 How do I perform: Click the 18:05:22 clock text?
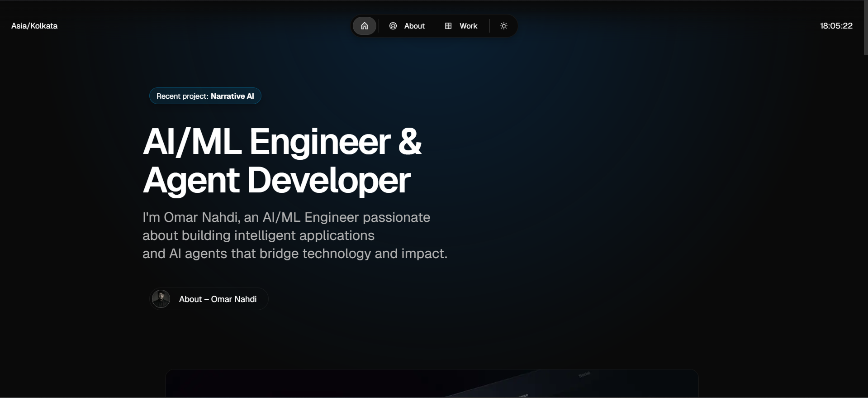click(x=836, y=26)
